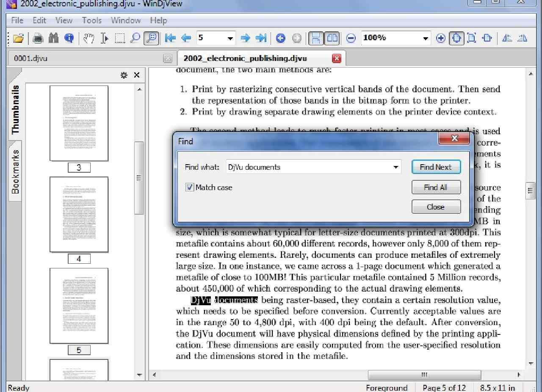This screenshot has height=392, width=542.
Task: Click the Fit Page zoom icon
Action: pos(472,38)
